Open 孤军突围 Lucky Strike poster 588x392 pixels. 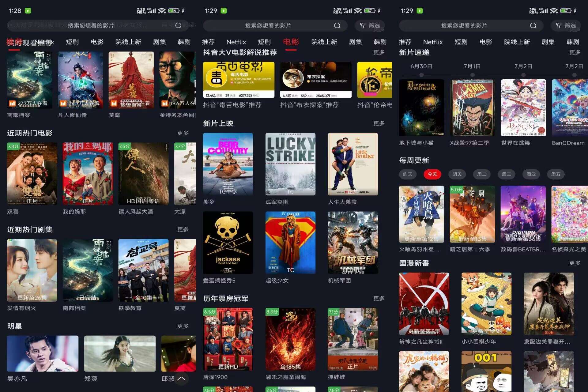290,164
